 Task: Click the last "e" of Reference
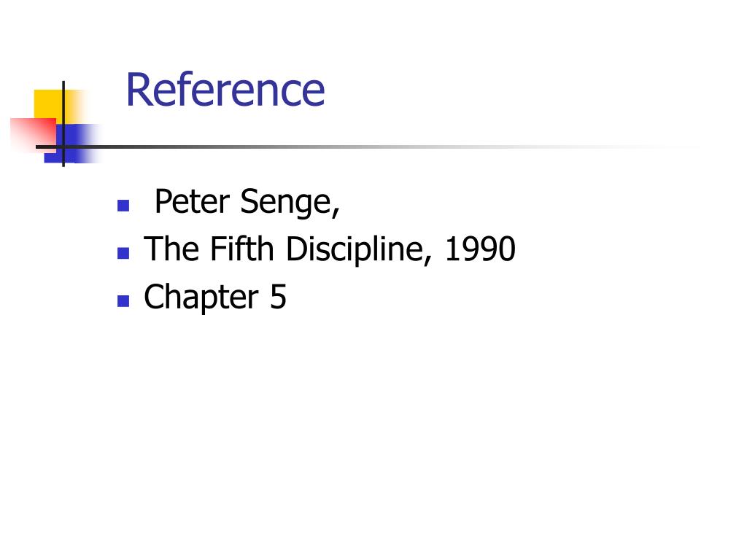pos(314,93)
